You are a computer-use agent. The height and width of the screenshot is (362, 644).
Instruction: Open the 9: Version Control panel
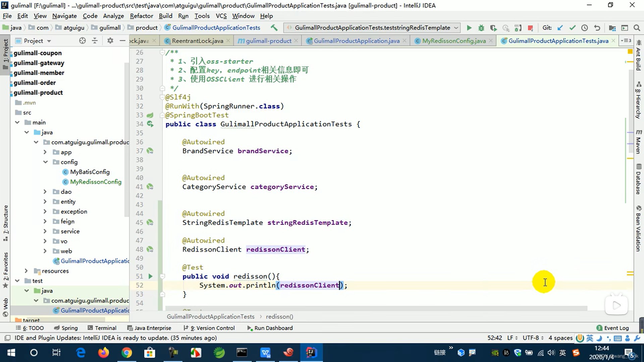[x=209, y=328]
